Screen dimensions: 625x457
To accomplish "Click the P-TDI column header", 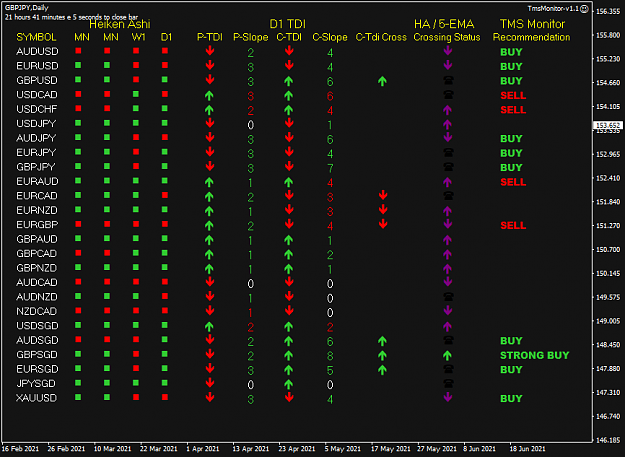I will [x=210, y=37].
